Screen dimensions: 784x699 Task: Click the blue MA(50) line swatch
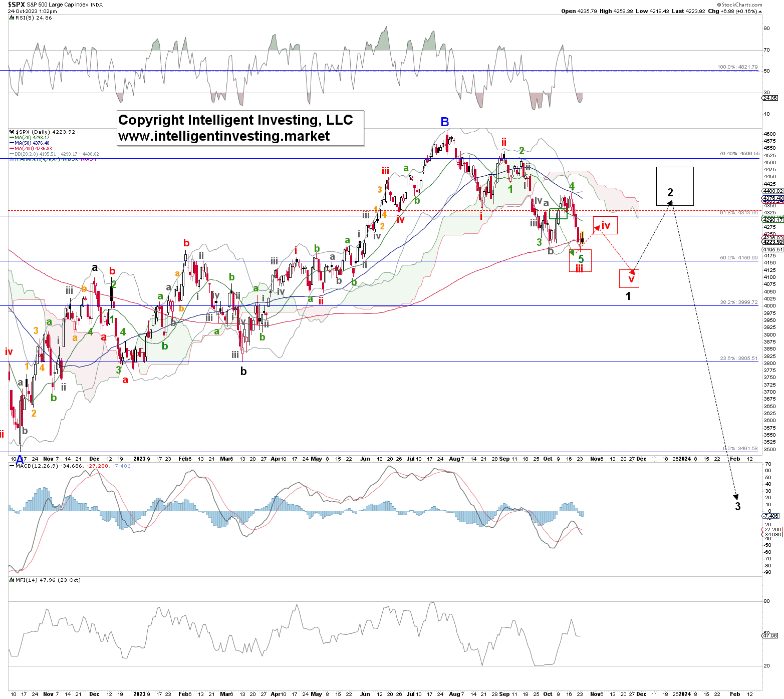pyautogui.click(x=12, y=143)
